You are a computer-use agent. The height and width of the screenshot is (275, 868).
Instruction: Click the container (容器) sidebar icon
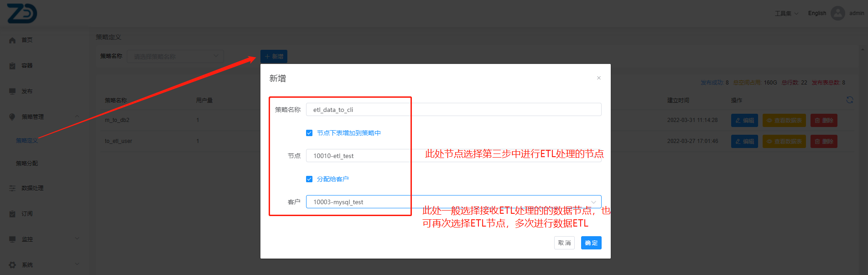tap(12, 66)
